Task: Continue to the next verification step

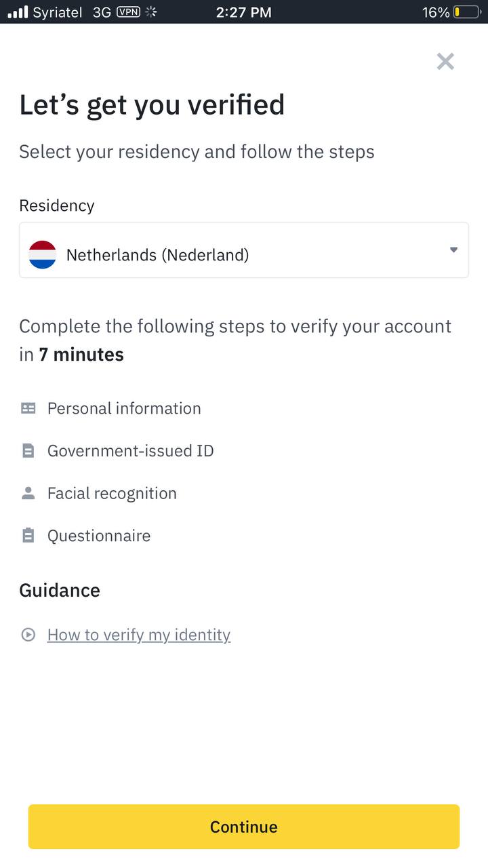Action: pyautogui.click(x=244, y=827)
